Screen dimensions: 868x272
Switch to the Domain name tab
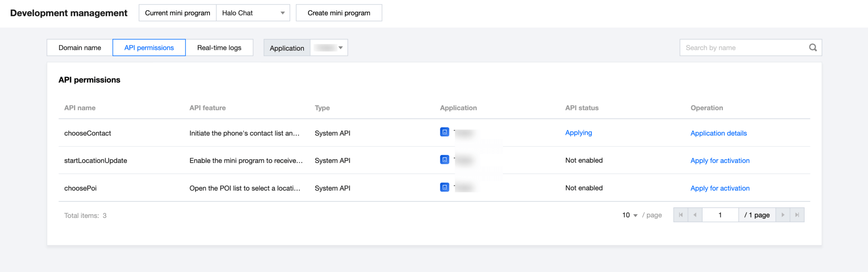tap(80, 48)
